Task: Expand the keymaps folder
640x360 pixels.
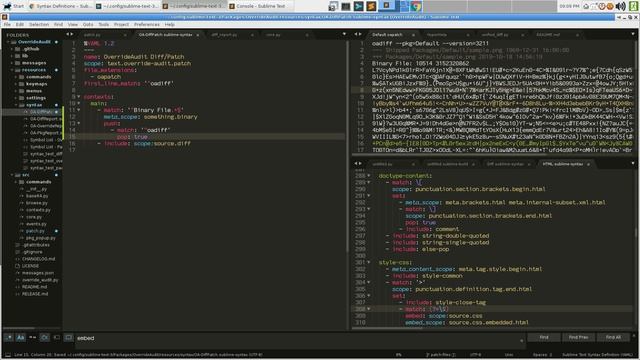Action: click(16, 84)
